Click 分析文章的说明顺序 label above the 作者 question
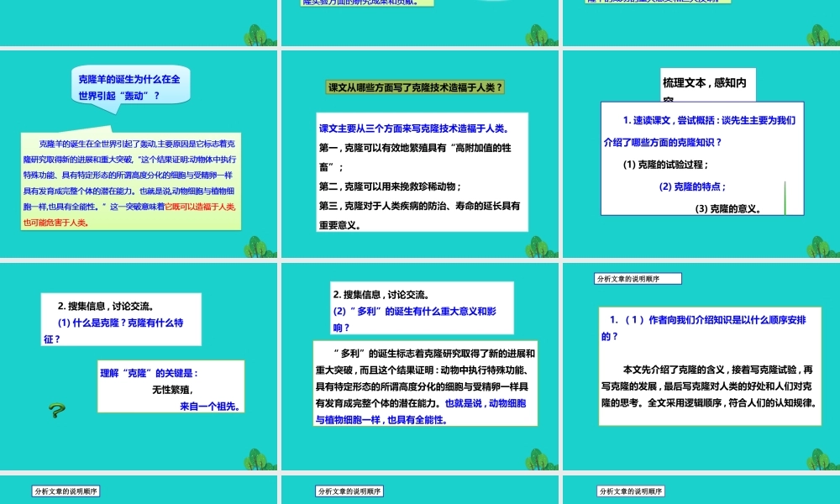The width and height of the screenshot is (840, 504). point(638,279)
